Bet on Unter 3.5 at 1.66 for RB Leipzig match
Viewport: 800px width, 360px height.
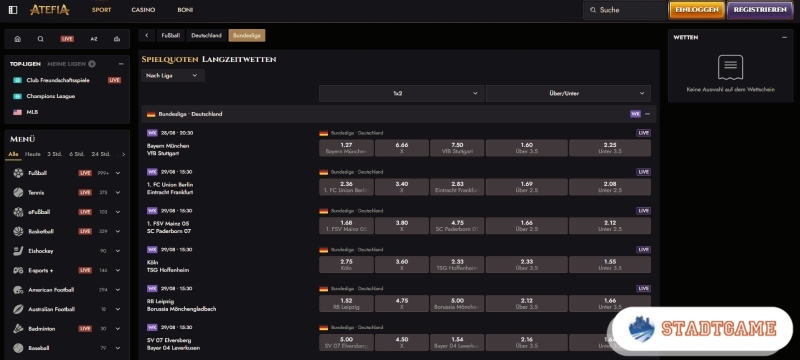610,303
